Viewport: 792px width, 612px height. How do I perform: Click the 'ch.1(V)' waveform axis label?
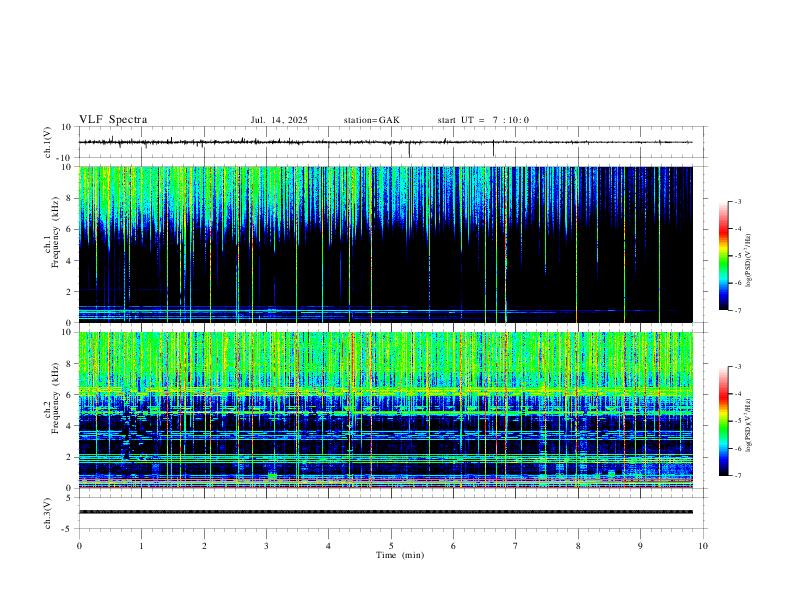tap(48, 142)
